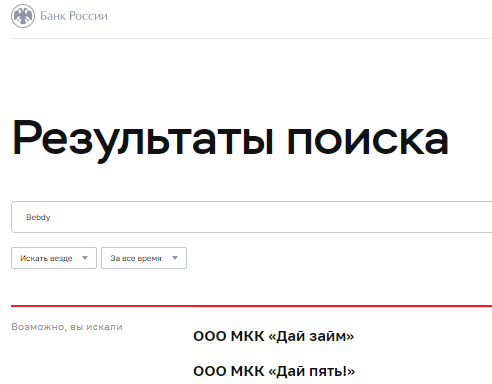Open the «Банк России» home link
Image resolution: width=492 pixels, height=384 pixels.
[74, 16]
